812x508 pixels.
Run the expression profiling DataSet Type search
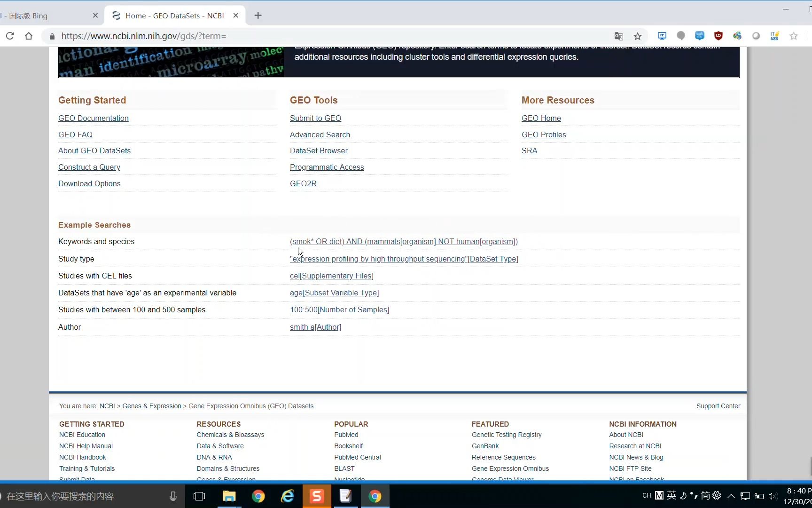click(x=404, y=259)
